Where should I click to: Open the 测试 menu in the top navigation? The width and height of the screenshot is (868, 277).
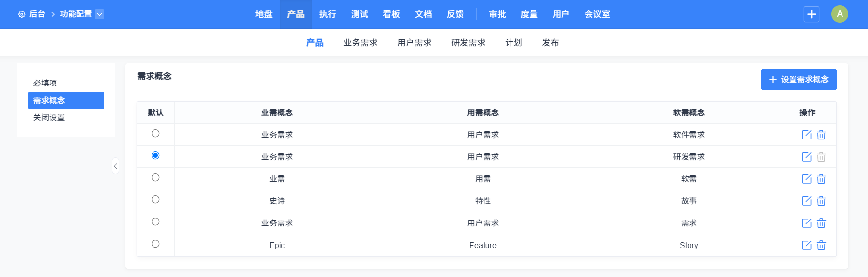point(359,14)
